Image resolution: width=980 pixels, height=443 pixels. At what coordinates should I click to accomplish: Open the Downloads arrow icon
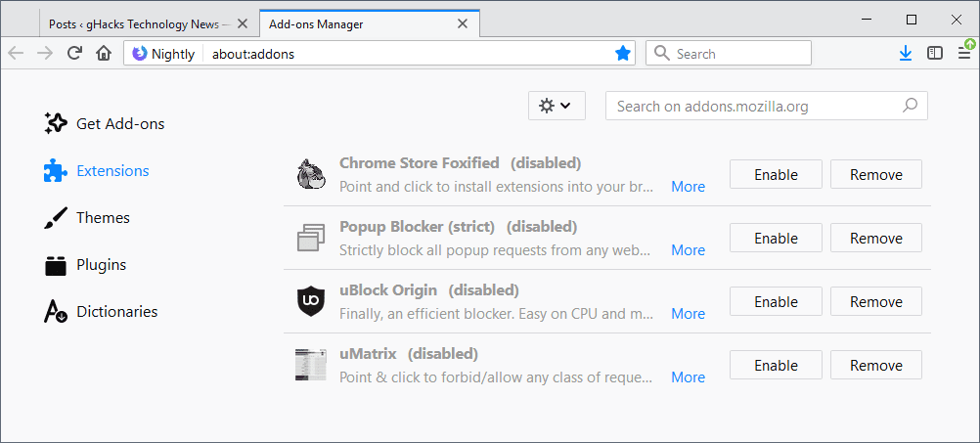point(905,54)
